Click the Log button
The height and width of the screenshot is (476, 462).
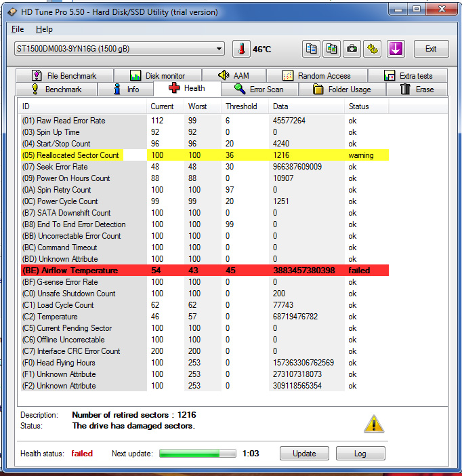(x=360, y=453)
